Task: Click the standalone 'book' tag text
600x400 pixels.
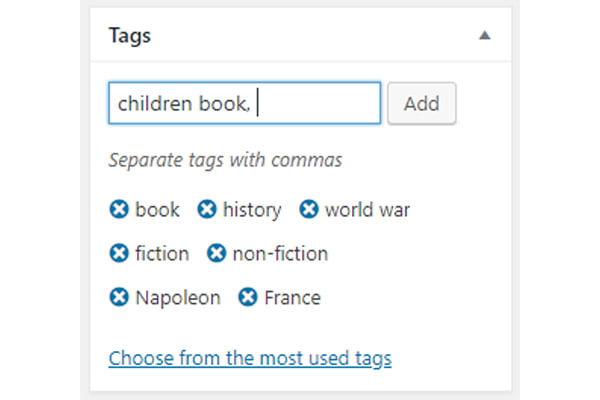Action: 157,210
